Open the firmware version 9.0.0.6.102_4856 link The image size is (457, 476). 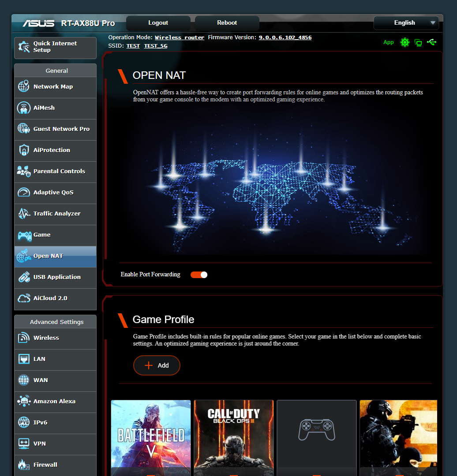[x=285, y=37]
